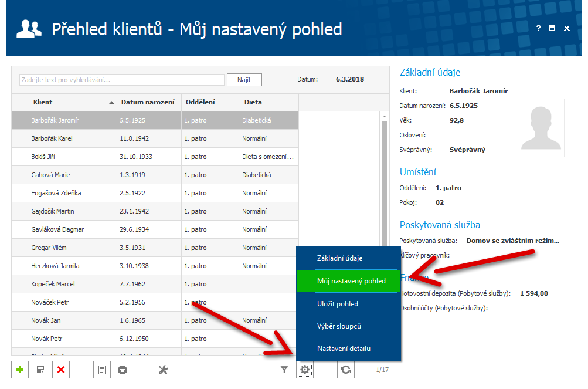Image resolution: width=588 pixels, height=389 pixels.
Task: Select row Gavláková Dagmar
Action: coord(155,229)
